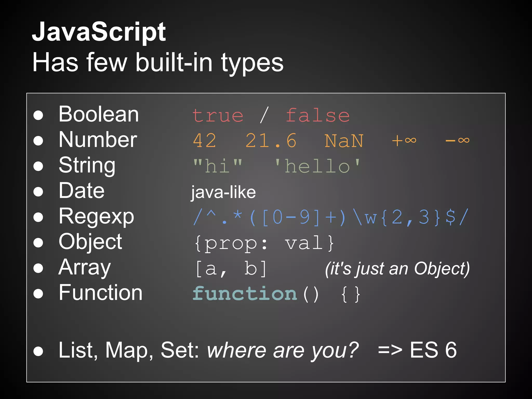
Task: Click the red 'false' keyword
Action: pyautogui.click(x=318, y=115)
